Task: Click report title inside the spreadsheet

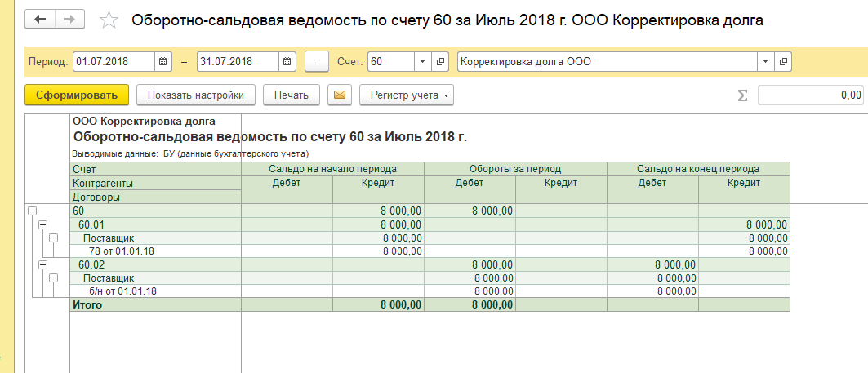Action: 270,136
